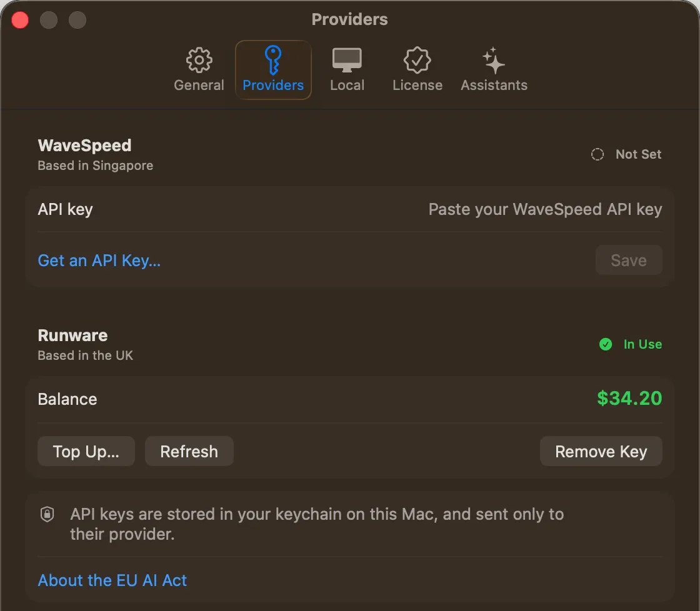Click the $34.20 balance value

click(629, 398)
